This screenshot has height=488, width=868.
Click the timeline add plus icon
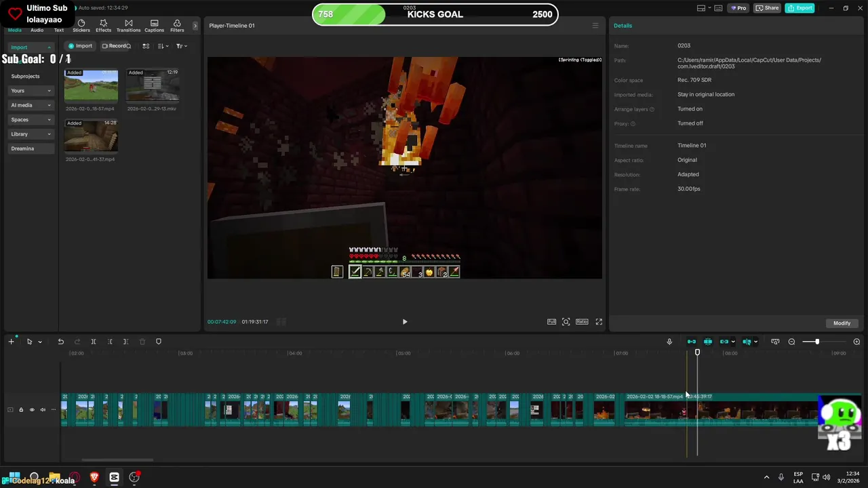tap(11, 342)
